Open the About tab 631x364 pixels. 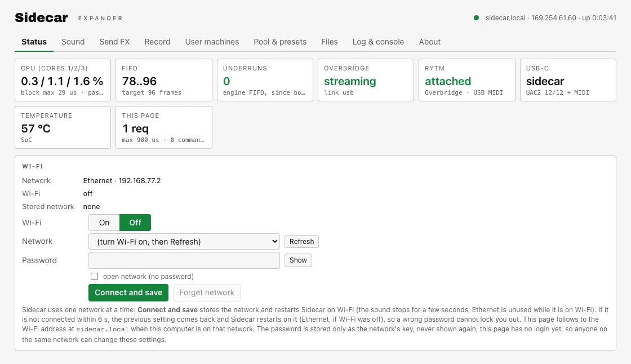coord(430,42)
